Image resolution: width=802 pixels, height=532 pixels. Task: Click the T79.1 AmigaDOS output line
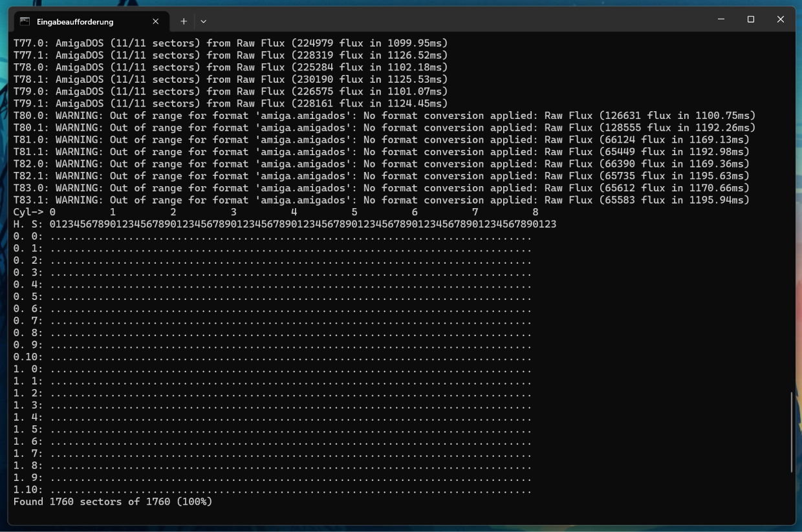click(x=230, y=103)
